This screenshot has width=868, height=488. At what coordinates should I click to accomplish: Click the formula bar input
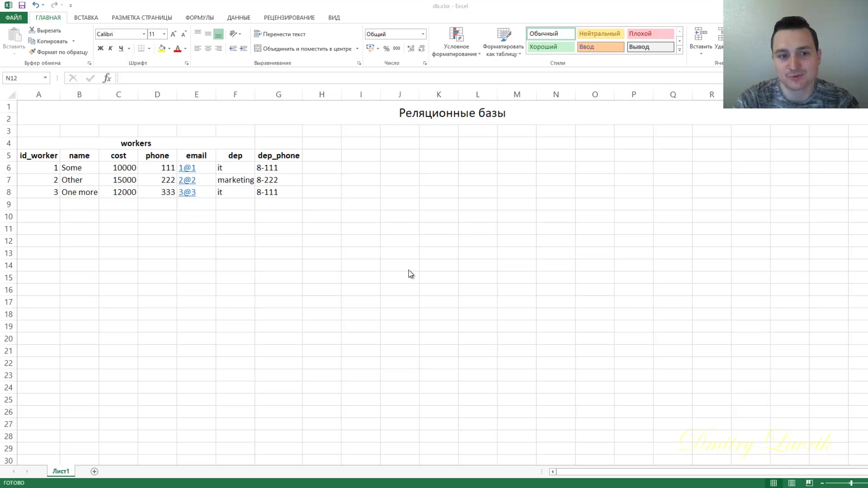click(x=420, y=78)
